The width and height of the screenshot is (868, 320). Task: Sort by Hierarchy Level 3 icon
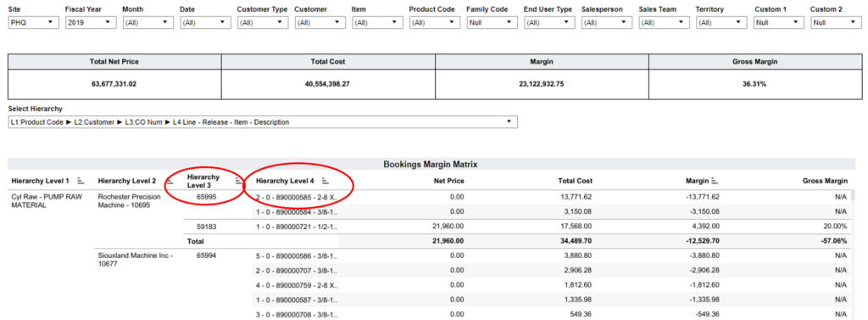coord(238,180)
